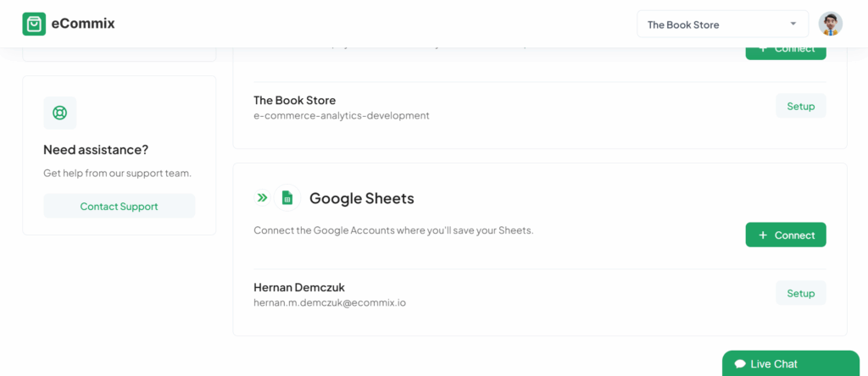Click the e-commerce-analytics-development project name
Screen dimensions: 868x376
point(341,116)
